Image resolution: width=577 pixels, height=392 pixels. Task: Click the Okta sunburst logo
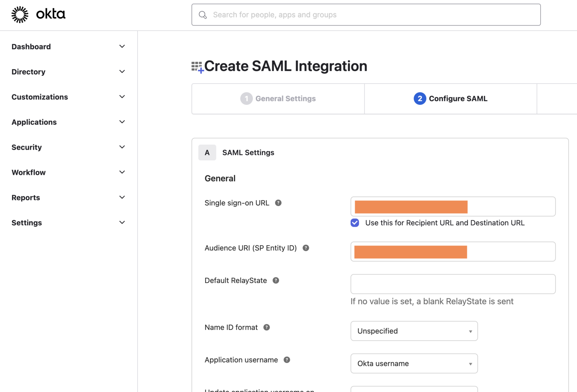point(20,14)
